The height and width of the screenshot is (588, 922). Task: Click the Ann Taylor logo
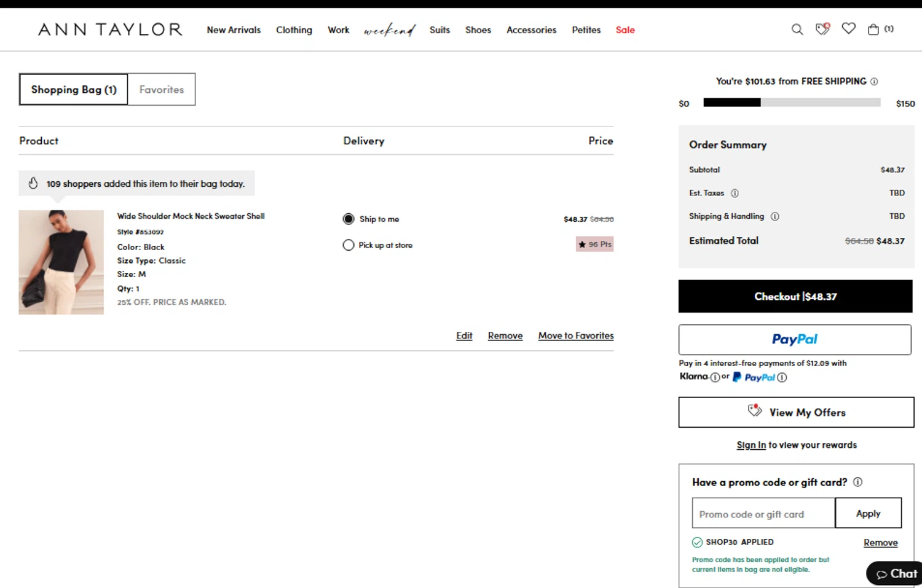(110, 29)
